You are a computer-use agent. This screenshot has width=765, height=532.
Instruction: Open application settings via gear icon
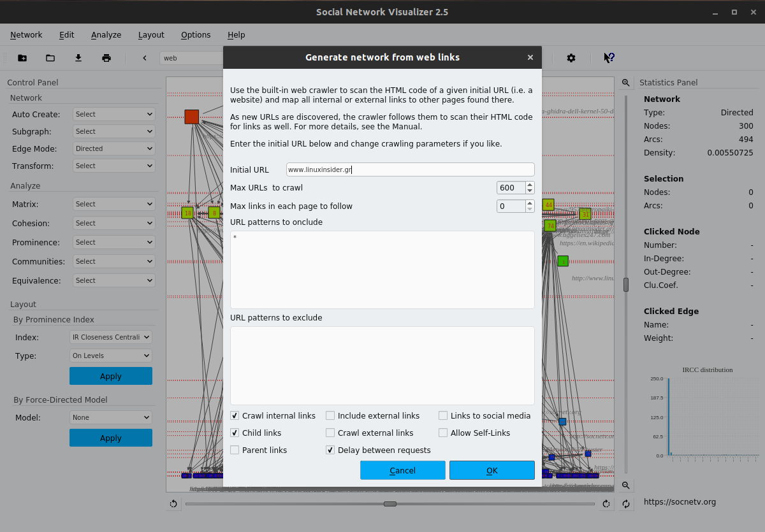click(571, 58)
